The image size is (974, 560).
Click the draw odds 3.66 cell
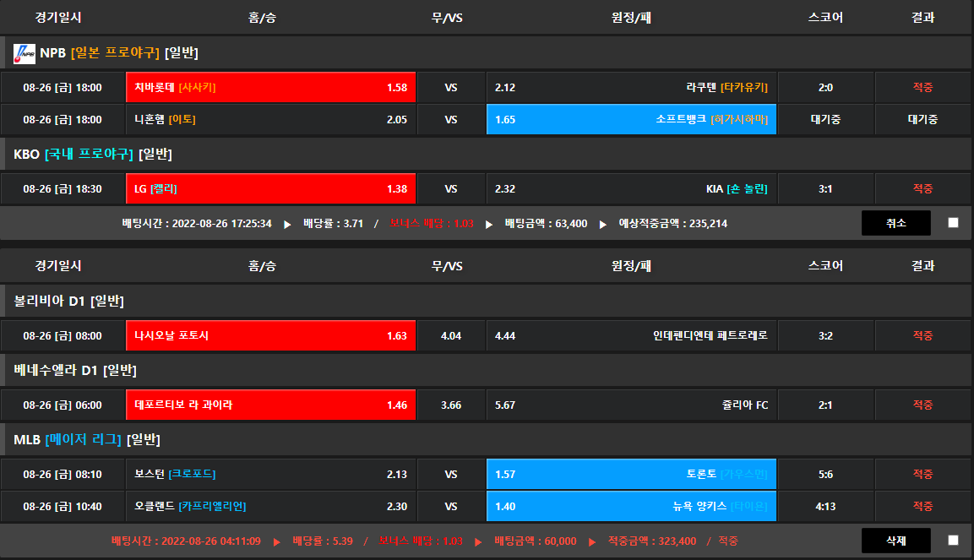point(451,405)
